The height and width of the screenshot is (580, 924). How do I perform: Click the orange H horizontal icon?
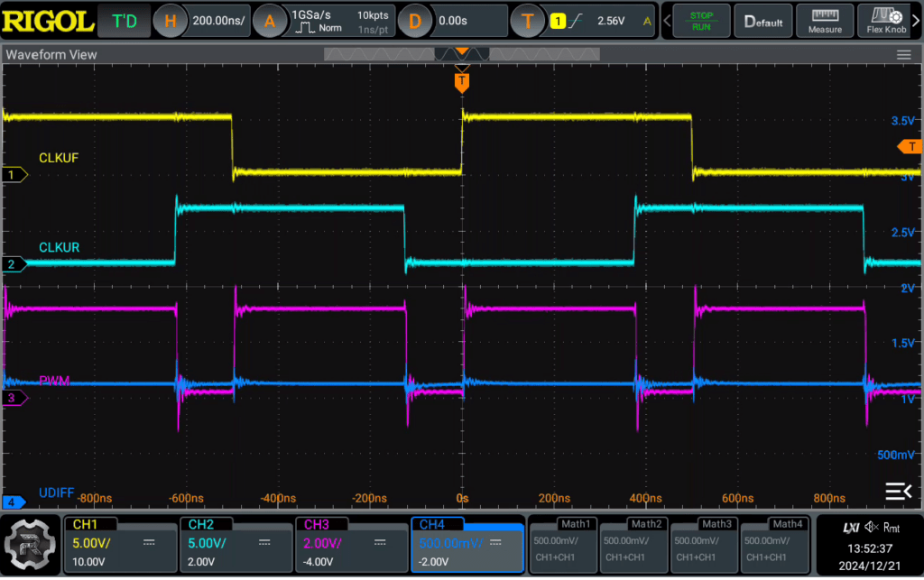[x=170, y=22]
